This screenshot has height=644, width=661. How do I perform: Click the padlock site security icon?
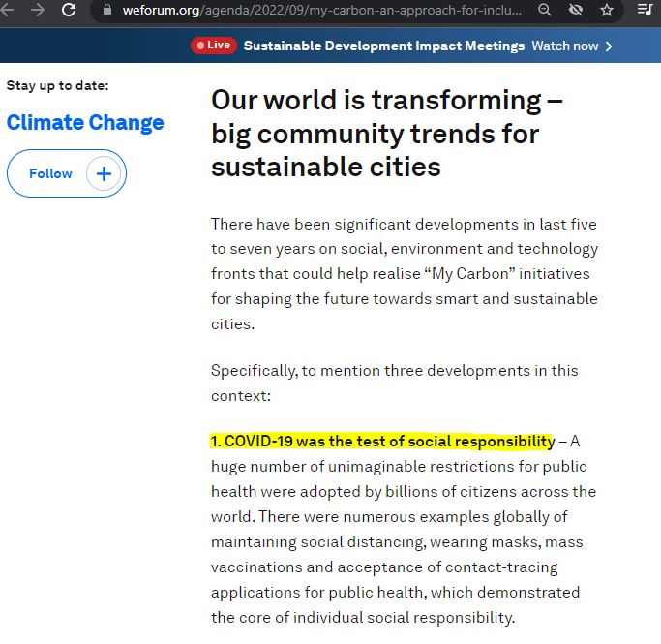point(107,10)
